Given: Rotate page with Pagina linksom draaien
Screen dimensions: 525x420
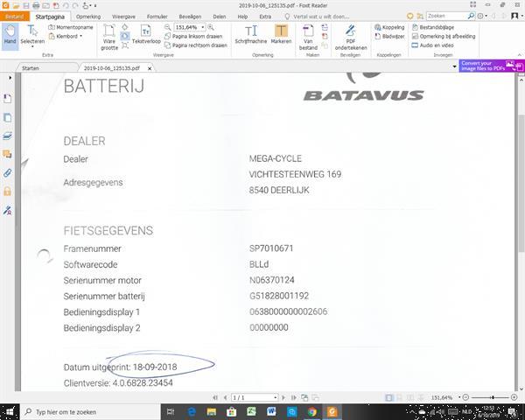Looking at the screenshot, I should coord(193,36).
